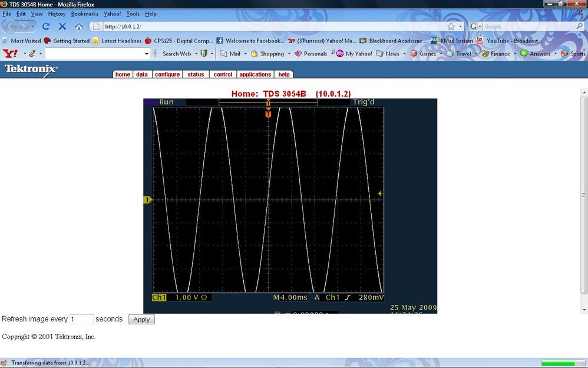This screenshot has width=588, height=368.
Task: Click the refresh interval seconds field
Action: tap(81, 319)
